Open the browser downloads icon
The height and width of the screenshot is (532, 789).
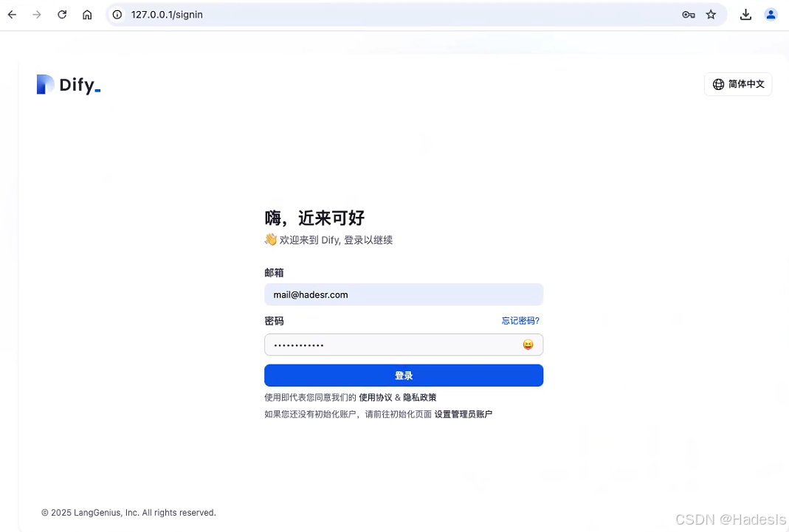pyautogui.click(x=745, y=15)
